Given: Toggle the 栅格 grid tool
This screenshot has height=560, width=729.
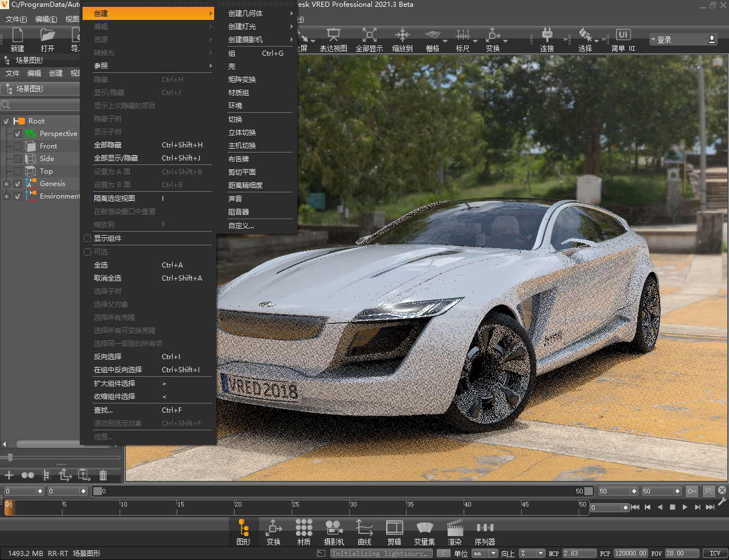Looking at the screenshot, I should 433,35.
